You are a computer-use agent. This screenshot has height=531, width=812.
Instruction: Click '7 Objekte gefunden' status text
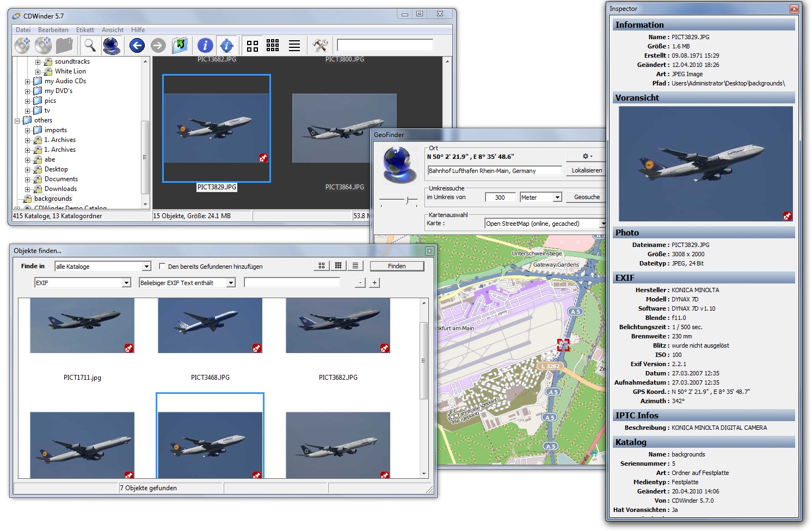(149, 488)
